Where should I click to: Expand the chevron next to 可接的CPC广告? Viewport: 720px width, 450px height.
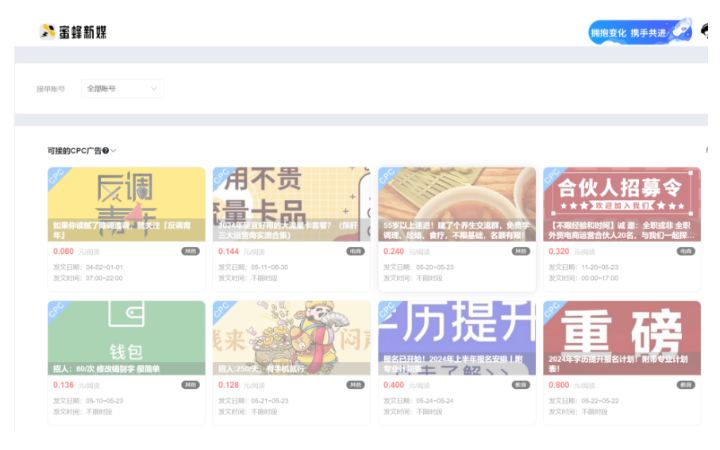(x=114, y=151)
